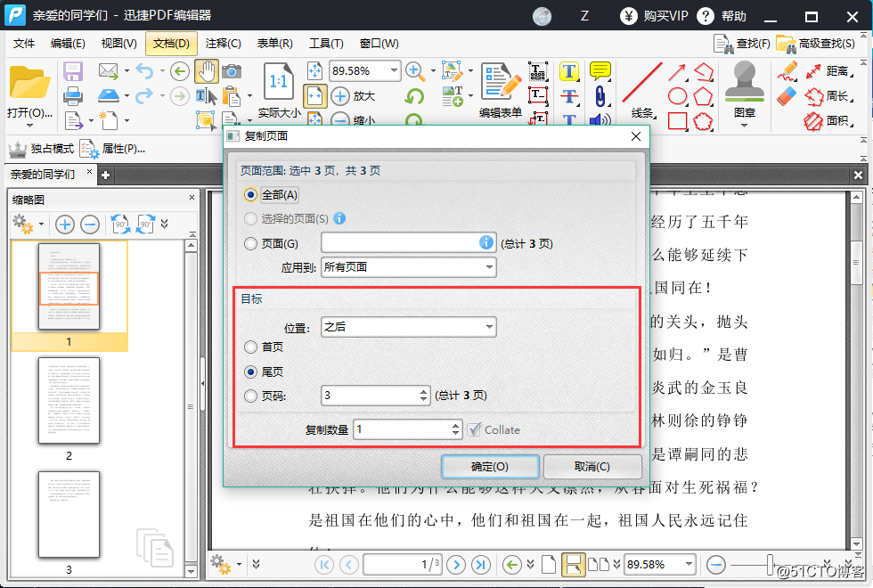Click the save floppy disk icon

[73, 72]
